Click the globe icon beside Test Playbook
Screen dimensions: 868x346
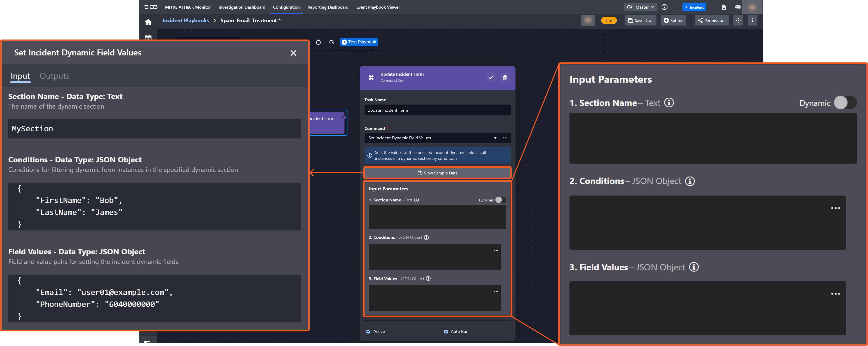point(332,42)
